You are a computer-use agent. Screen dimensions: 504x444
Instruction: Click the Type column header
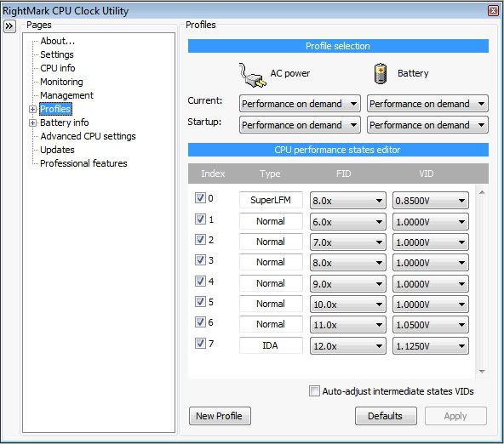pos(270,174)
